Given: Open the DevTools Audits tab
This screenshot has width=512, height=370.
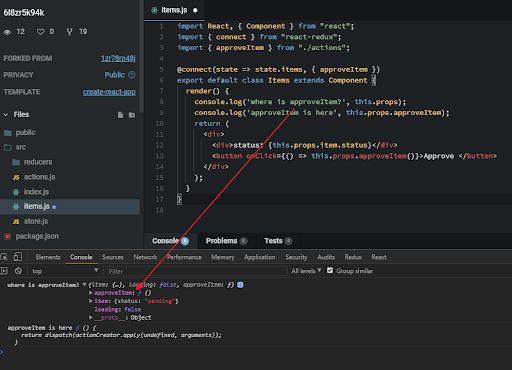Looking at the screenshot, I should tap(326, 257).
